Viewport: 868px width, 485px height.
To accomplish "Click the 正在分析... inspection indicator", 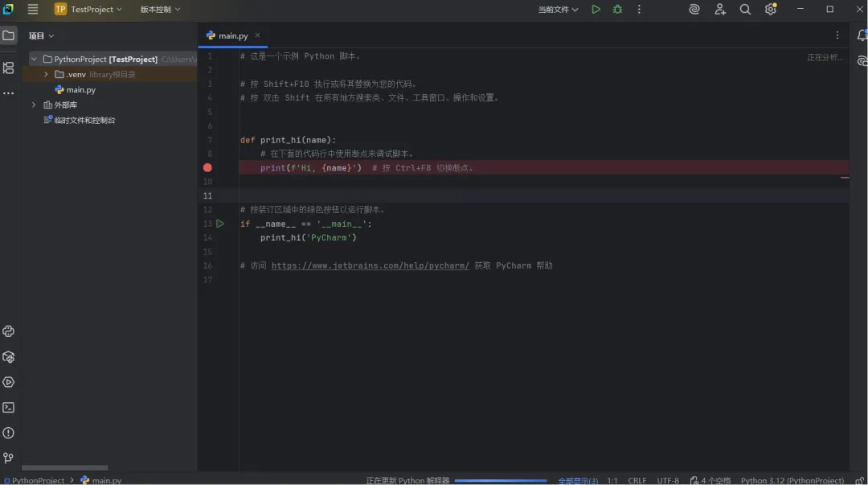I will pos(825,57).
